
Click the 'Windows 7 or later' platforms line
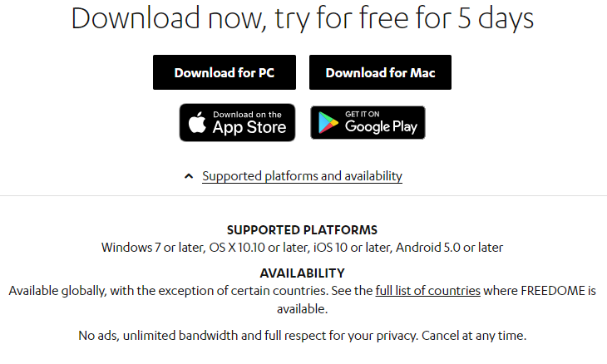302,247
